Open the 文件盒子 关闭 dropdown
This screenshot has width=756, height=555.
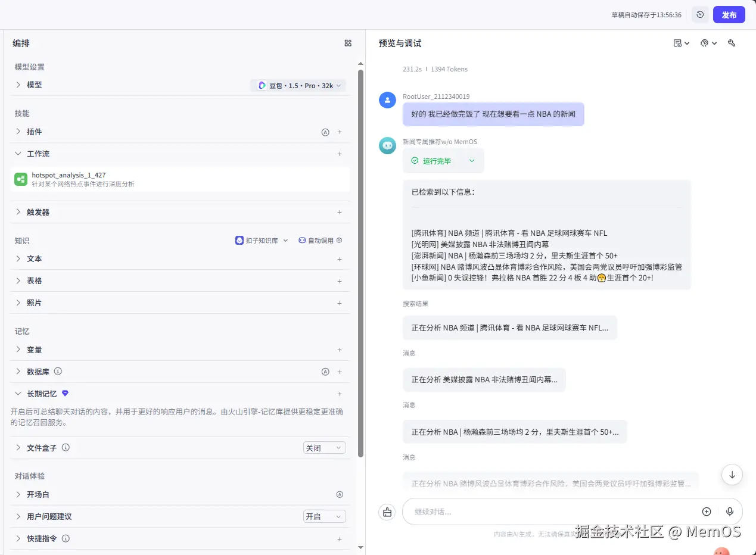pos(324,448)
